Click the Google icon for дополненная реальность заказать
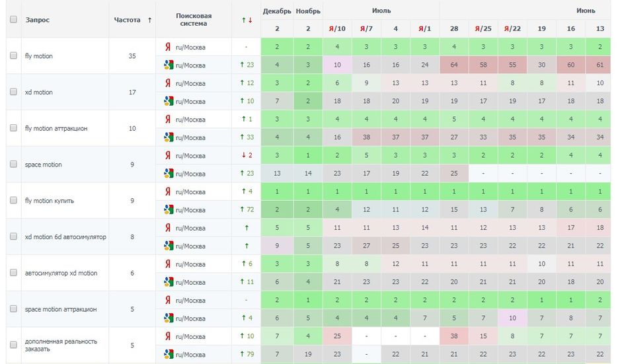The height and width of the screenshot is (364, 618). pyautogui.click(x=169, y=355)
